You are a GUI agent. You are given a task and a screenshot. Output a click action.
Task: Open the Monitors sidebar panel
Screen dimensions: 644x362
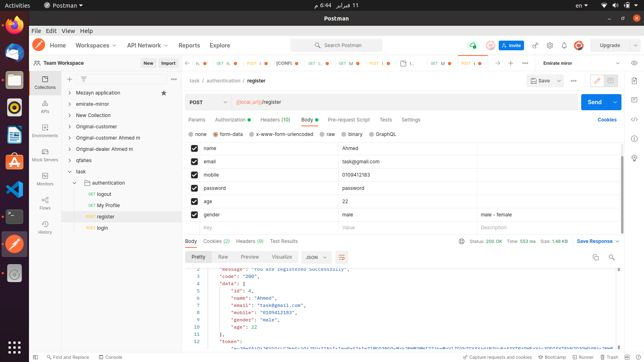coord(45,179)
